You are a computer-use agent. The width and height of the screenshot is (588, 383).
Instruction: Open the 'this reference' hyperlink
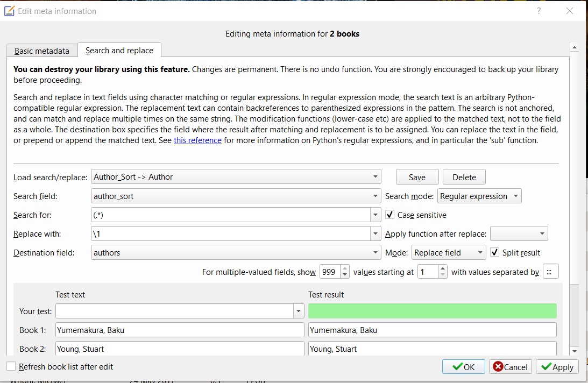click(x=197, y=140)
